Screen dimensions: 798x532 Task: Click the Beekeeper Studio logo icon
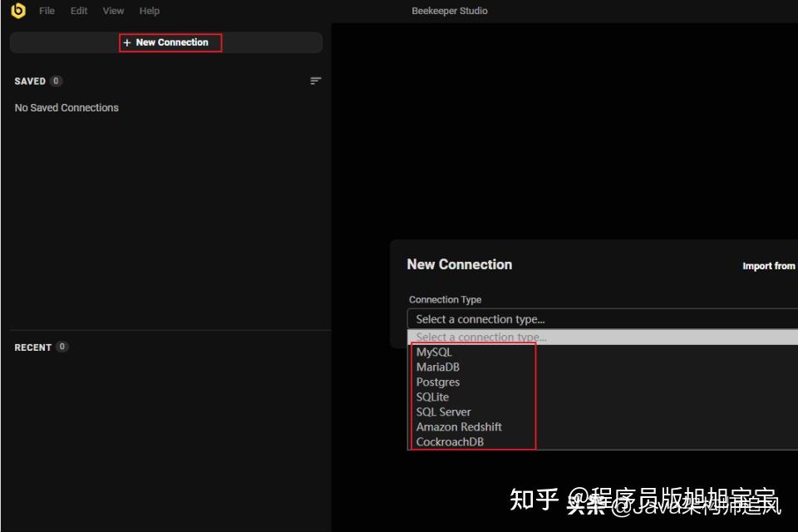pos(17,10)
